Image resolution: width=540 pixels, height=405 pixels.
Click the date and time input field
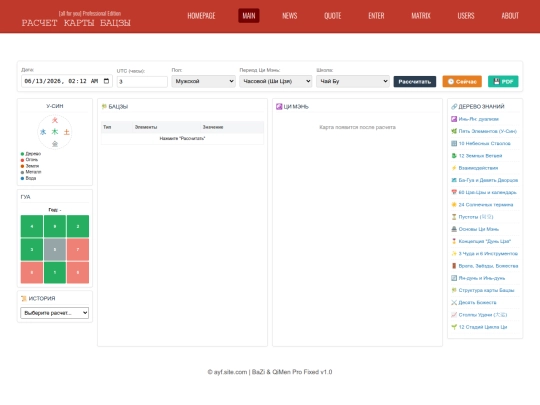(x=67, y=81)
